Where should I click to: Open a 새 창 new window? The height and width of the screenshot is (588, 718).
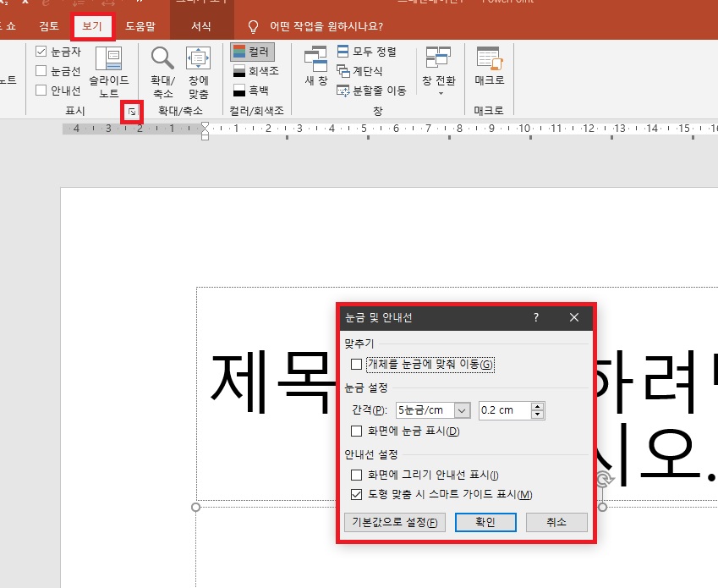click(x=316, y=66)
